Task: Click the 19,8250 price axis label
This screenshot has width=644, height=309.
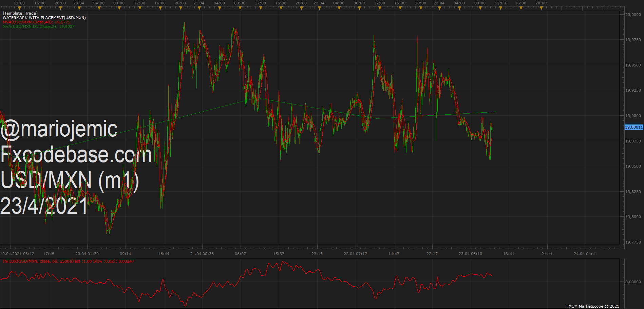Action: pyautogui.click(x=633, y=192)
